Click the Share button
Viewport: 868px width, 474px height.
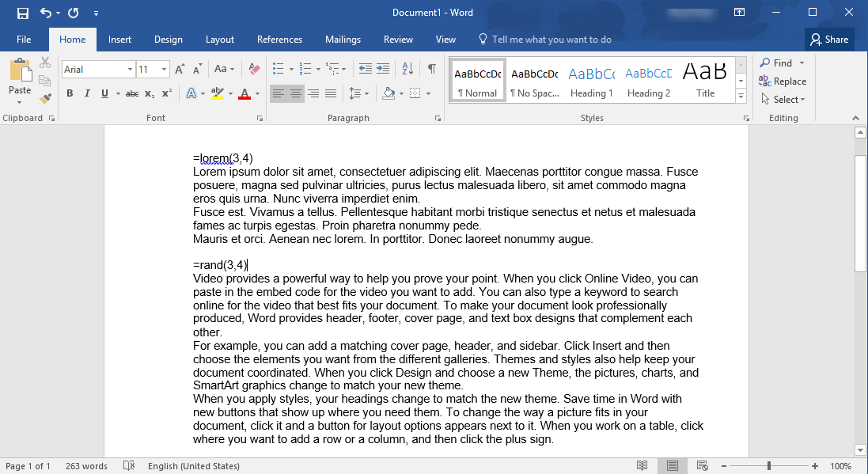829,40
